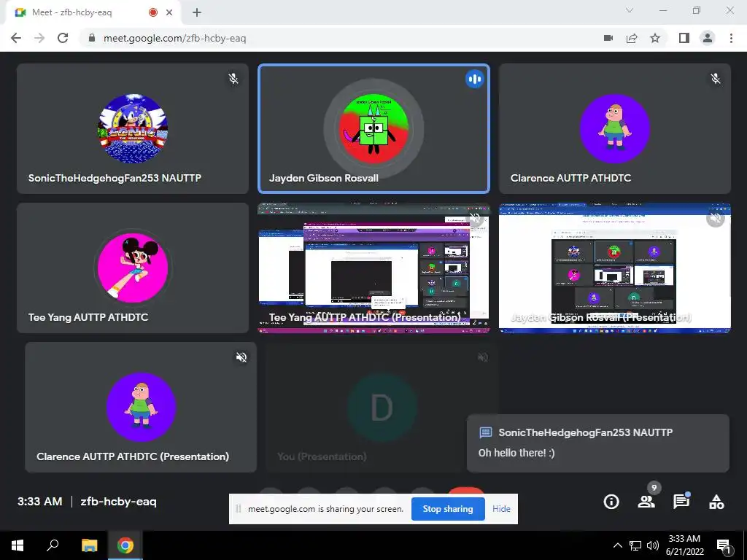This screenshot has height=560, width=747.
Task: Open camera permissions icon in address bar
Action: [608, 38]
